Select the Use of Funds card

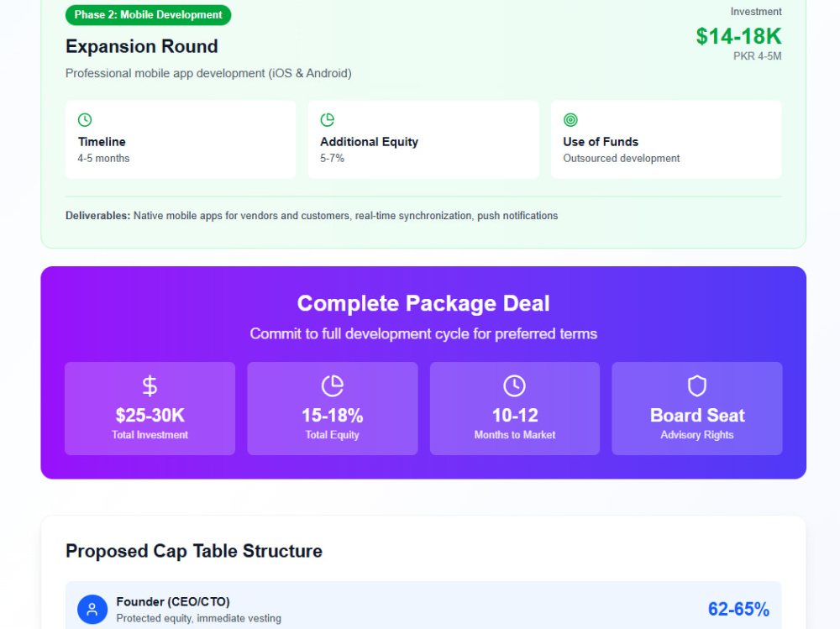[x=666, y=139]
